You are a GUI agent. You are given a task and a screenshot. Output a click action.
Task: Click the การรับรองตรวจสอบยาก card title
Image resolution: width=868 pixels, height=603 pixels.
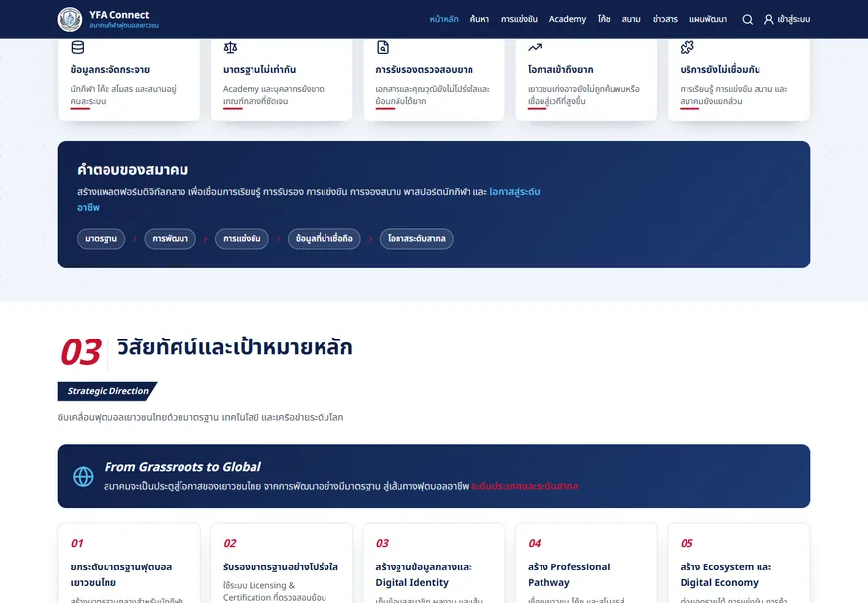424,70
